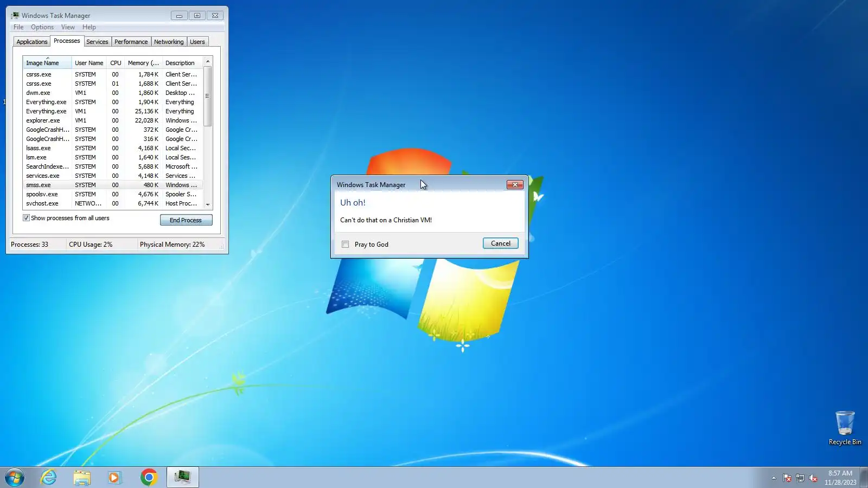The height and width of the screenshot is (488, 868).
Task: Open the Windows Start menu orb
Action: [15, 477]
